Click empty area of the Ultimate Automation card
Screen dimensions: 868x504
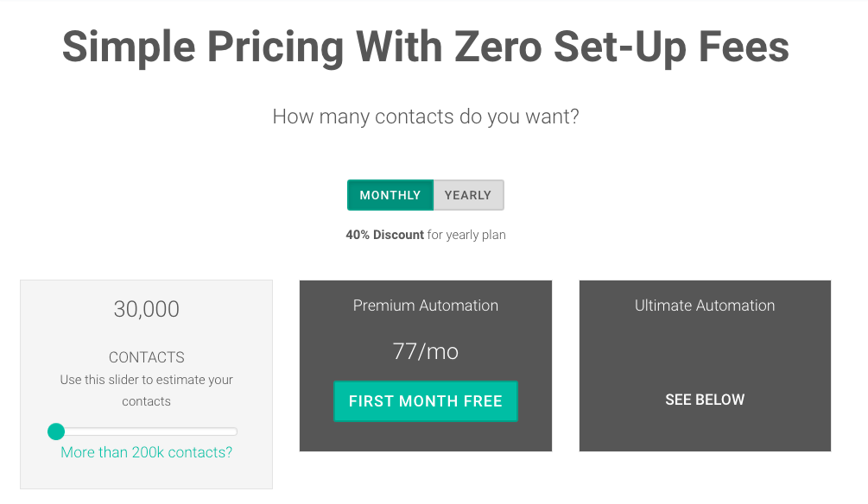705,354
